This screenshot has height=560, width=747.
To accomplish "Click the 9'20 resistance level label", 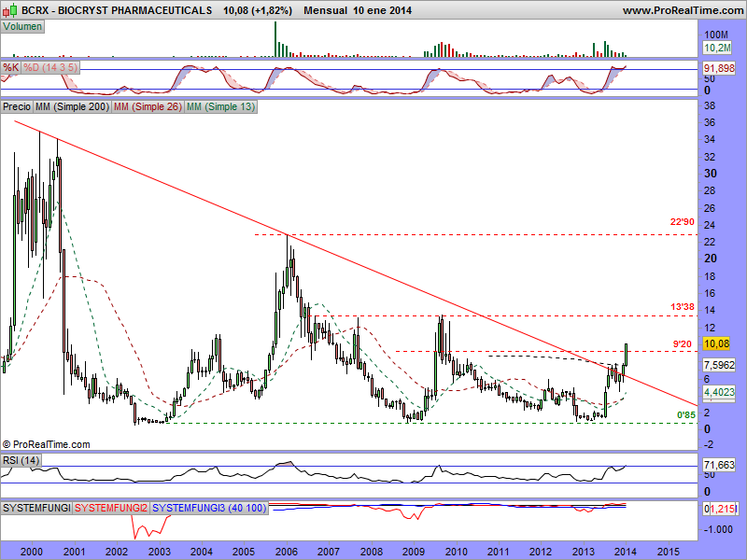I will pyautogui.click(x=683, y=343).
